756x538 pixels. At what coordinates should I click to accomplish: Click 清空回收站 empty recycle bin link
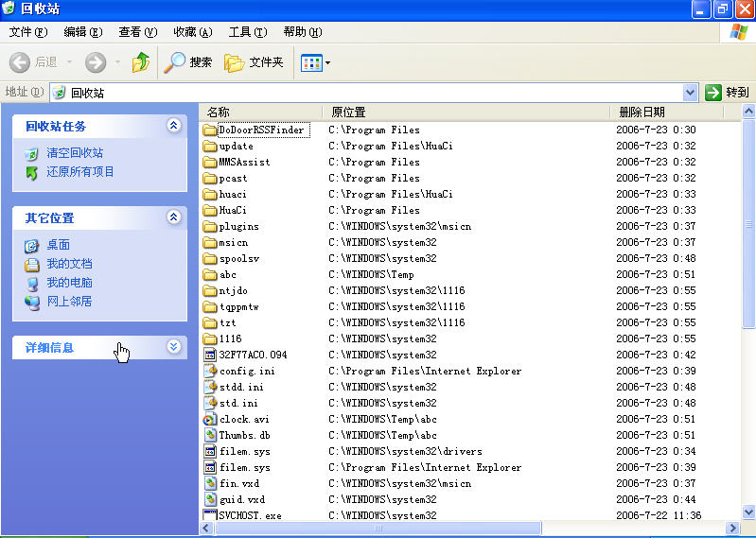click(x=75, y=153)
